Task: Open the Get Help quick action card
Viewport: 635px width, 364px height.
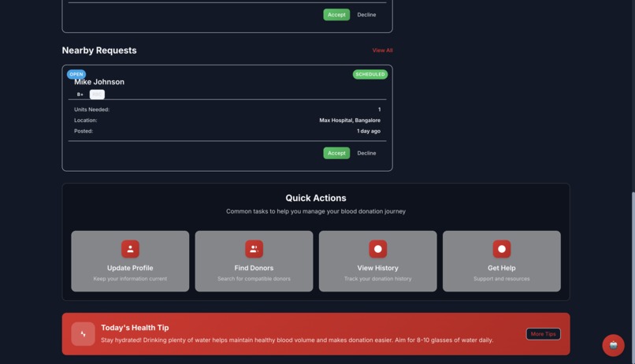Action: [501, 261]
